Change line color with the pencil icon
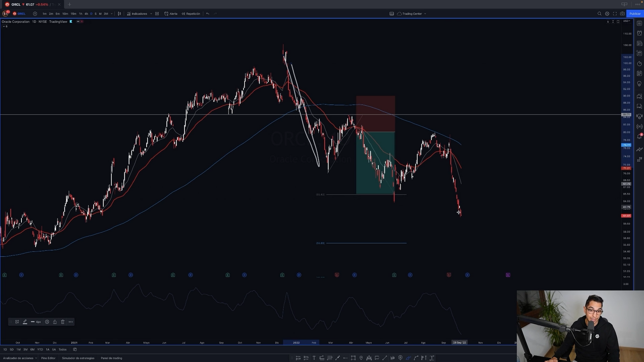This screenshot has height=362, width=644. [25, 322]
